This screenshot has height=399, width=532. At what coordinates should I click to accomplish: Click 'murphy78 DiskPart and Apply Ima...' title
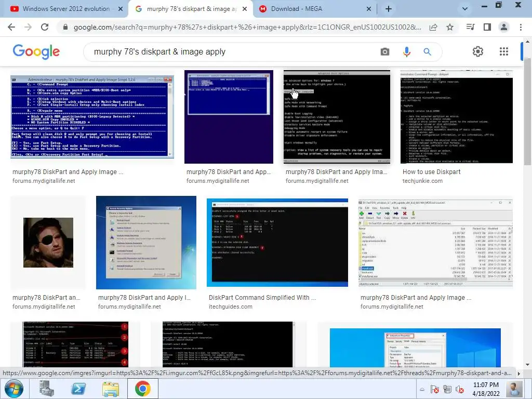[336, 172]
